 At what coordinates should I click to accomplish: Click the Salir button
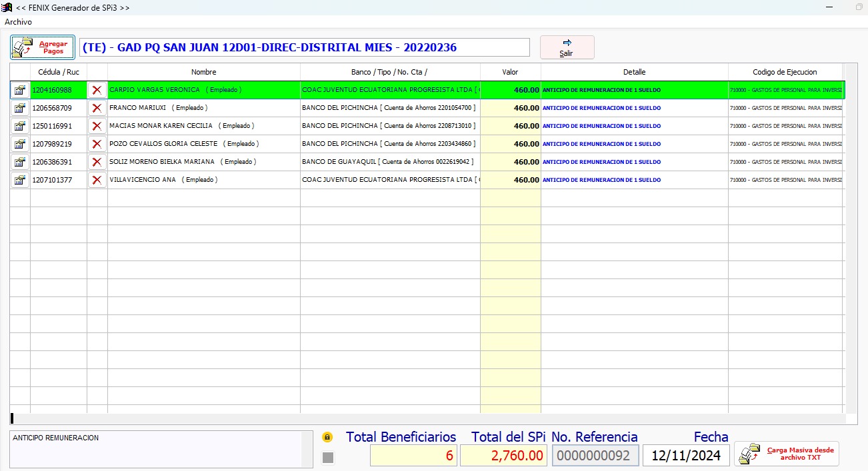point(567,47)
